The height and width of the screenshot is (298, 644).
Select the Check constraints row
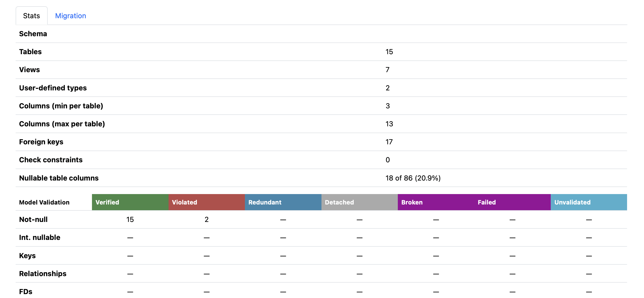51,160
